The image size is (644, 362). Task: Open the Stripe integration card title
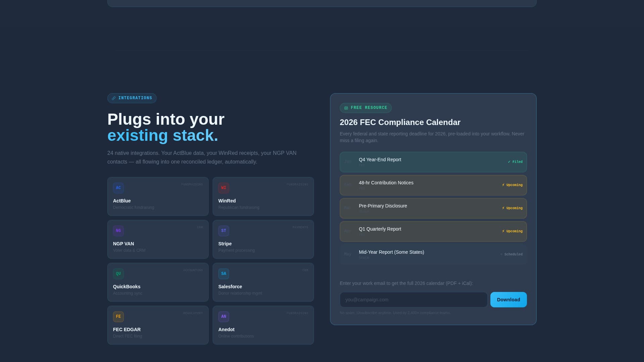[x=225, y=244]
